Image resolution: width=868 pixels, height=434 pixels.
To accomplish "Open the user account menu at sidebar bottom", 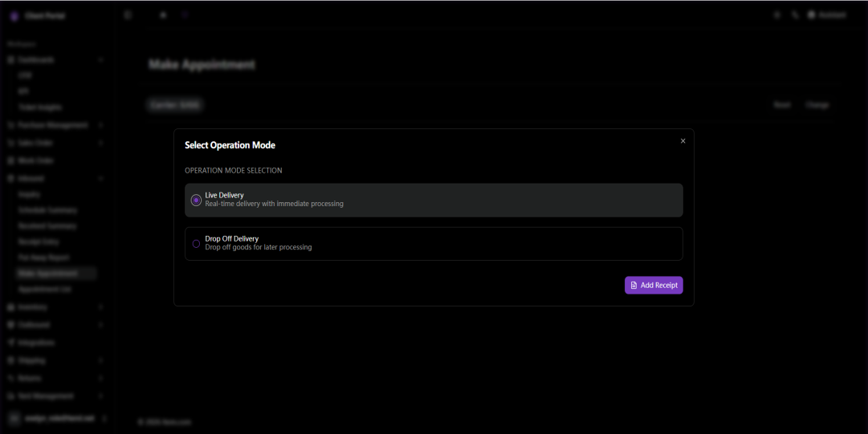I will pyautogui.click(x=57, y=419).
